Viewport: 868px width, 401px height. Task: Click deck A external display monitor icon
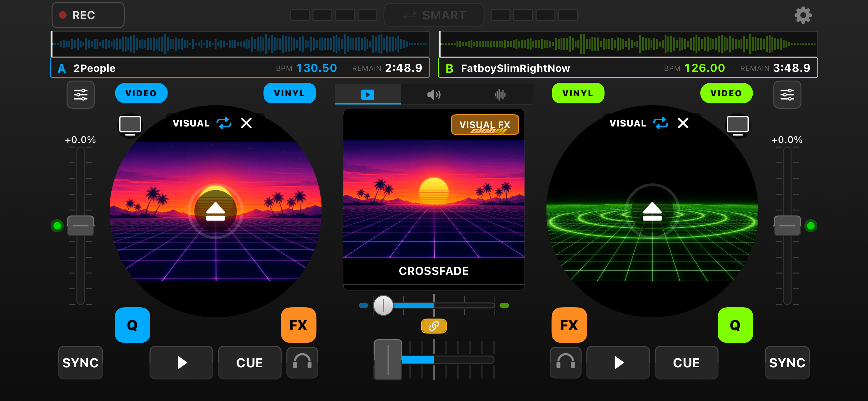[x=130, y=125]
